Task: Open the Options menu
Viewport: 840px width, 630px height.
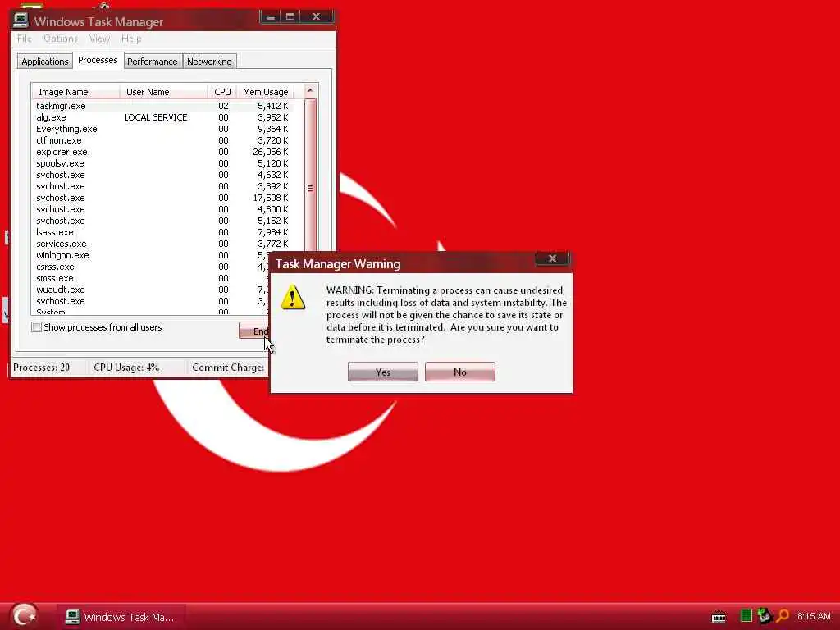Action: (x=61, y=39)
